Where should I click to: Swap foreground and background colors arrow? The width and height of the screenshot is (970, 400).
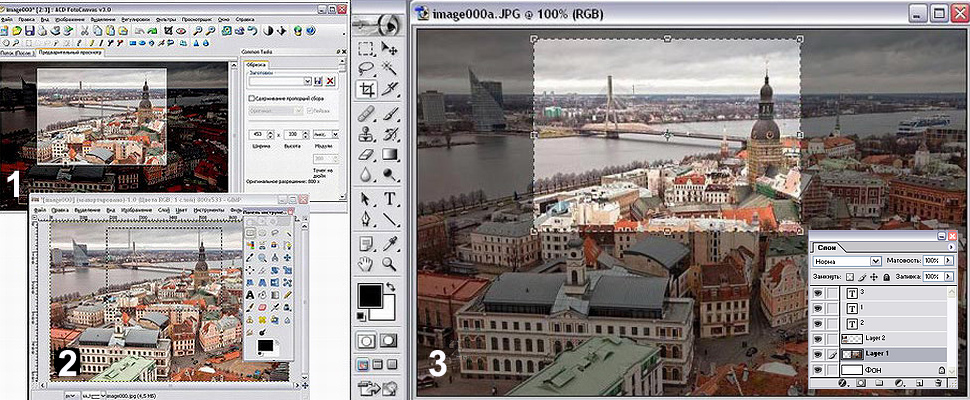click(x=391, y=287)
